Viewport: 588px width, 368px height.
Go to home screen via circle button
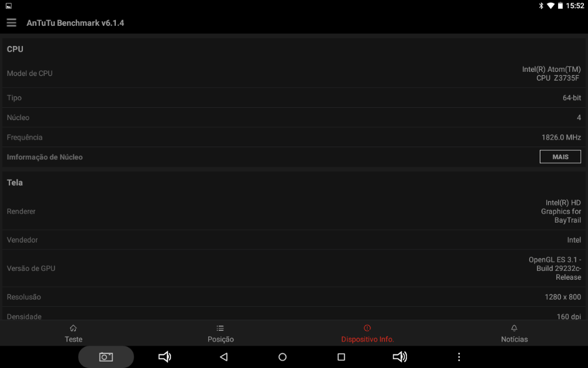click(282, 357)
